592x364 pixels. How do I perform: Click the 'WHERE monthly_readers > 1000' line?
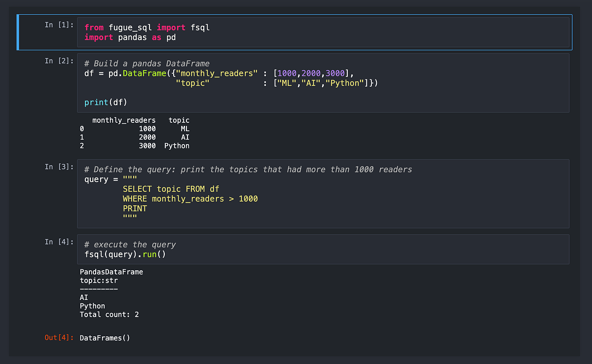pyautogui.click(x=190, y=199)
